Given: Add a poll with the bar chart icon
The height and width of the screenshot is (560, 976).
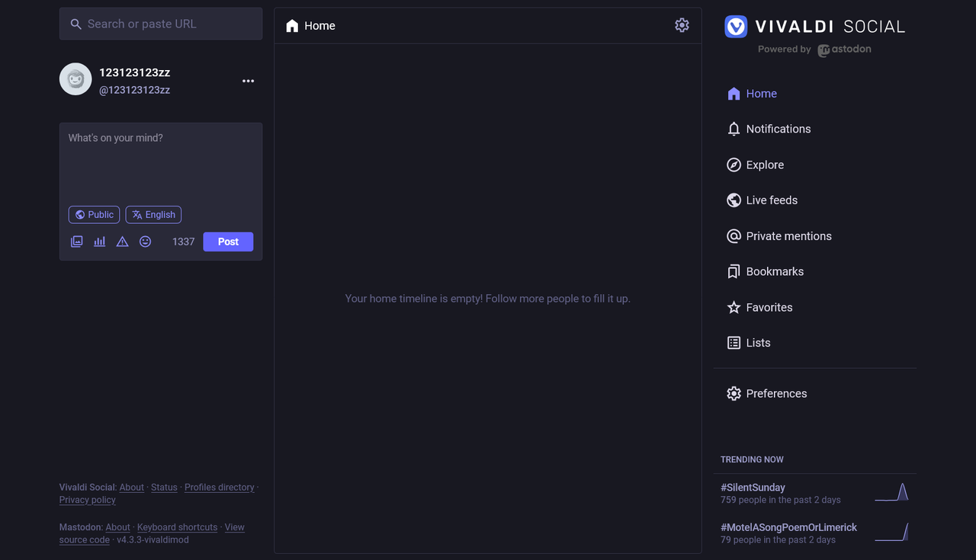Looking at the screenshot, I should coord(99,242).
